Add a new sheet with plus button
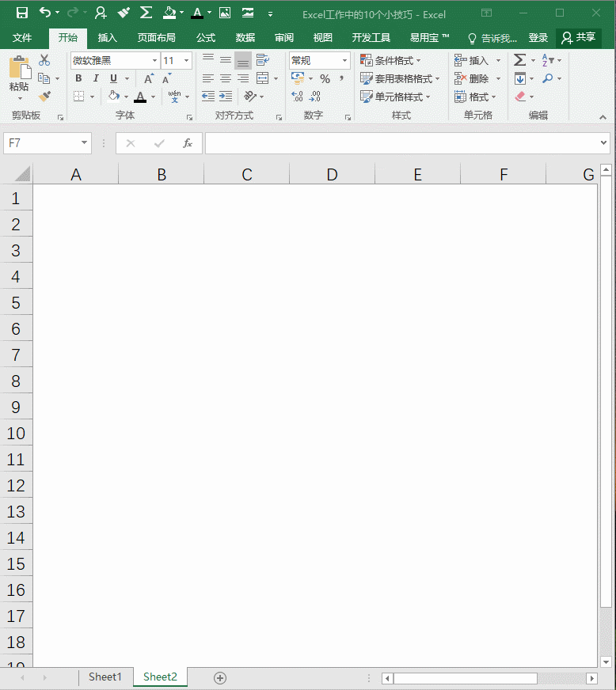This screenshot has height=690, width=616. pos(220,677)
